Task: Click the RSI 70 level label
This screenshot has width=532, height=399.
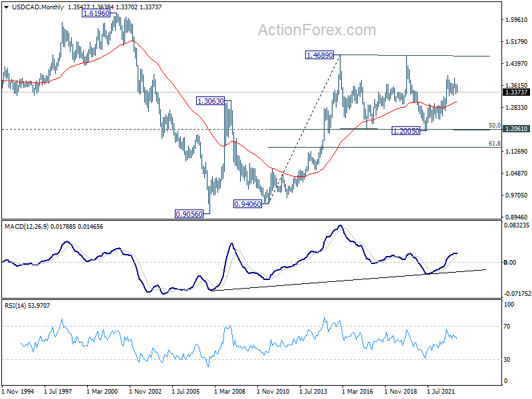Action: pos(507,326)
